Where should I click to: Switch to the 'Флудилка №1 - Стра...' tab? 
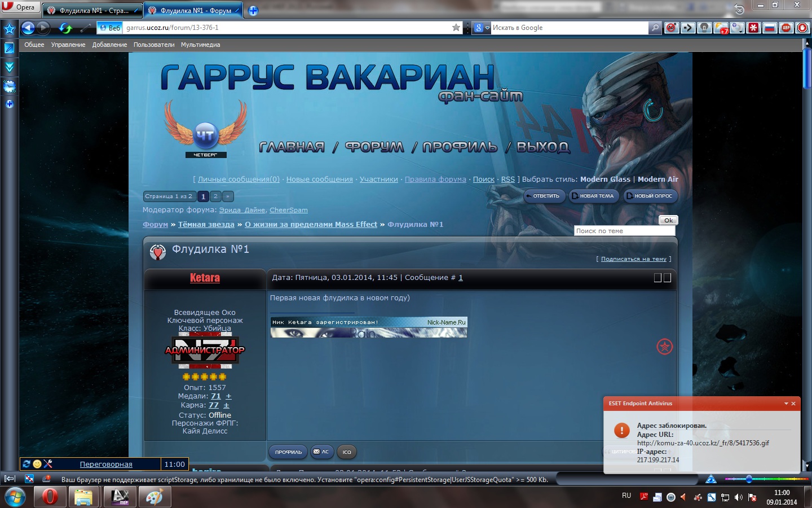92,10
